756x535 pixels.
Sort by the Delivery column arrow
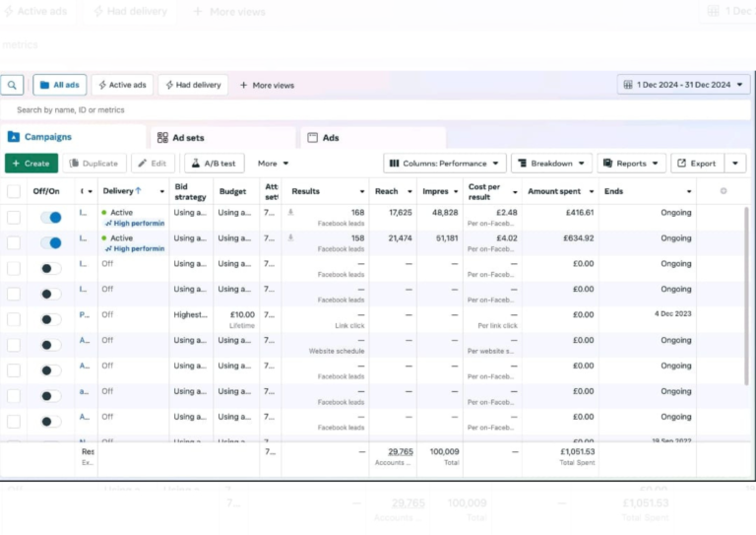[x=137, y=191]
